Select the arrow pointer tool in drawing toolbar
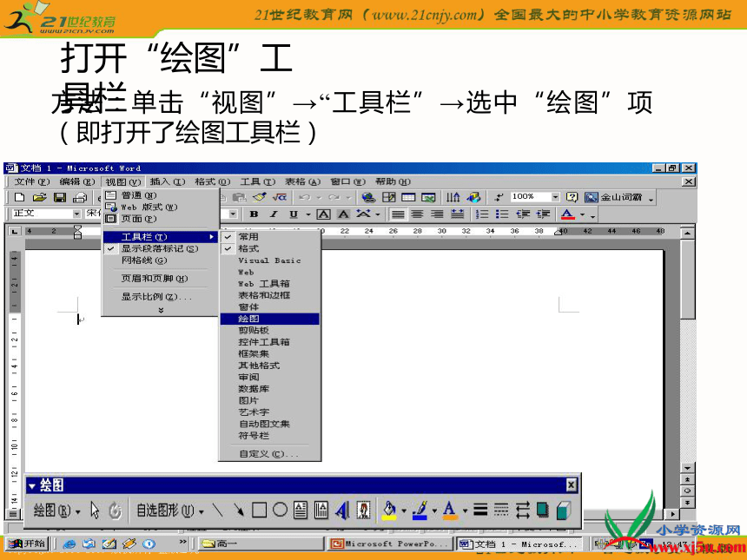Viewport: 747px width, 560px height. pos(95,511)
